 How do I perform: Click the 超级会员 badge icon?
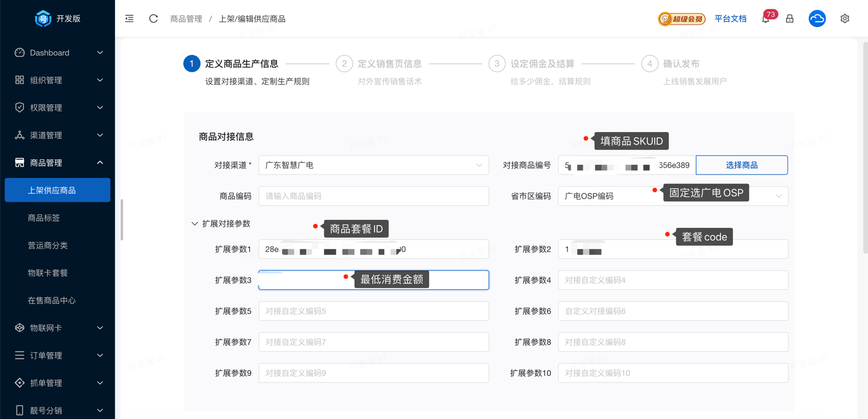point(681,19)
